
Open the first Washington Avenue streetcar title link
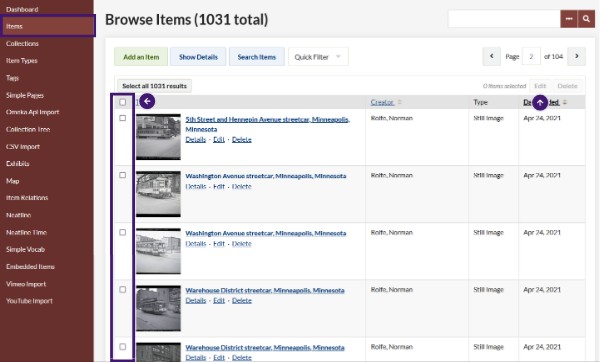point(266,176)
